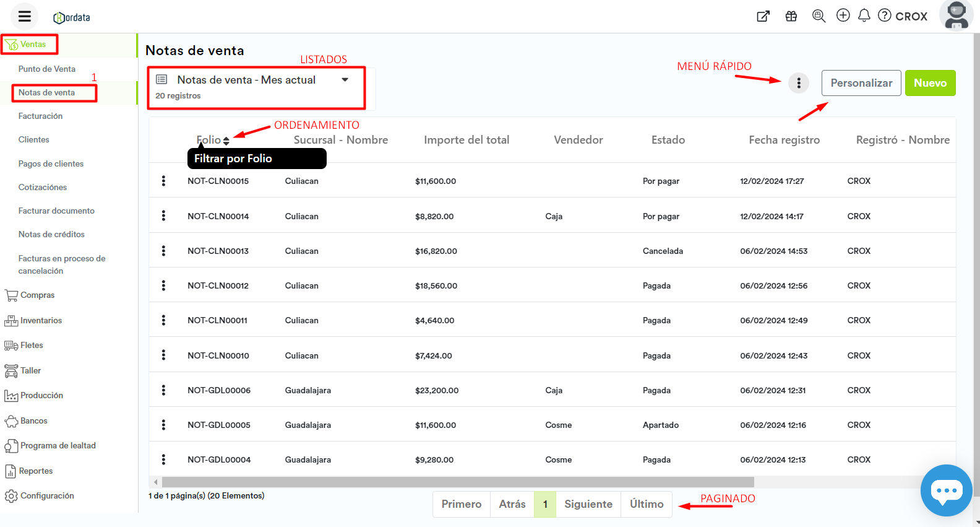Click the plus circle add icon

843,15
